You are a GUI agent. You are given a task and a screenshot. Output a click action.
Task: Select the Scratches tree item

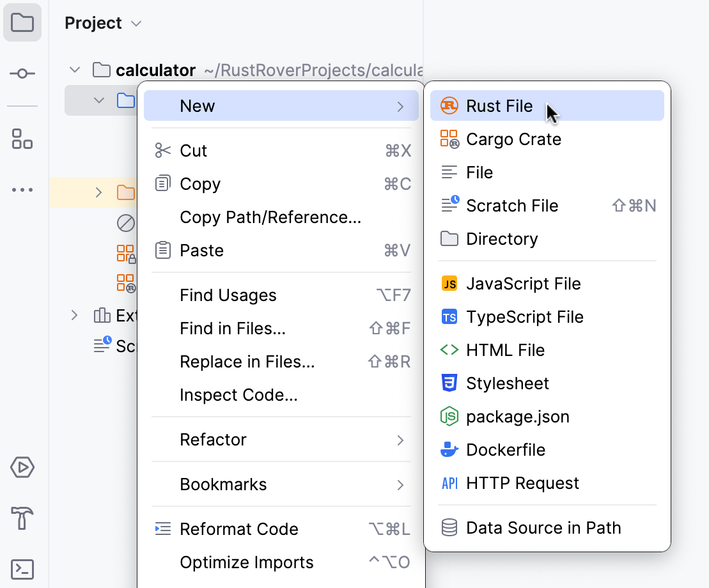(x=114, y=346)
